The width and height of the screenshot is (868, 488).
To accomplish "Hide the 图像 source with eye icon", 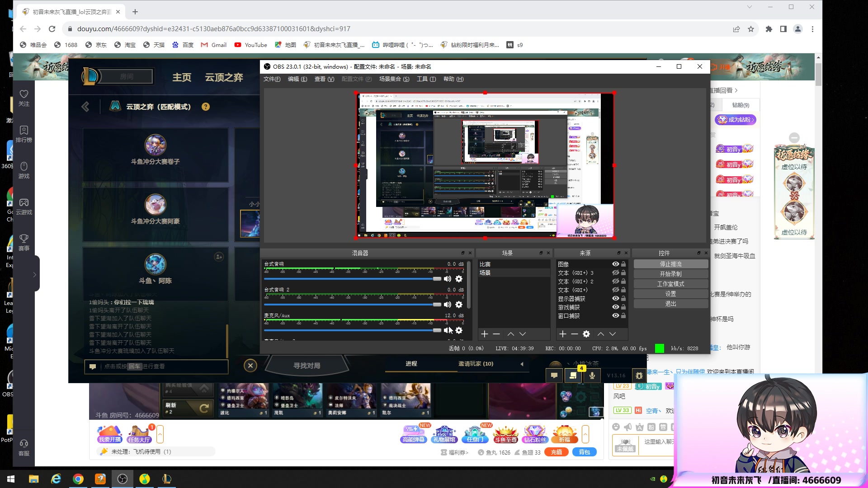I will 615,264.
